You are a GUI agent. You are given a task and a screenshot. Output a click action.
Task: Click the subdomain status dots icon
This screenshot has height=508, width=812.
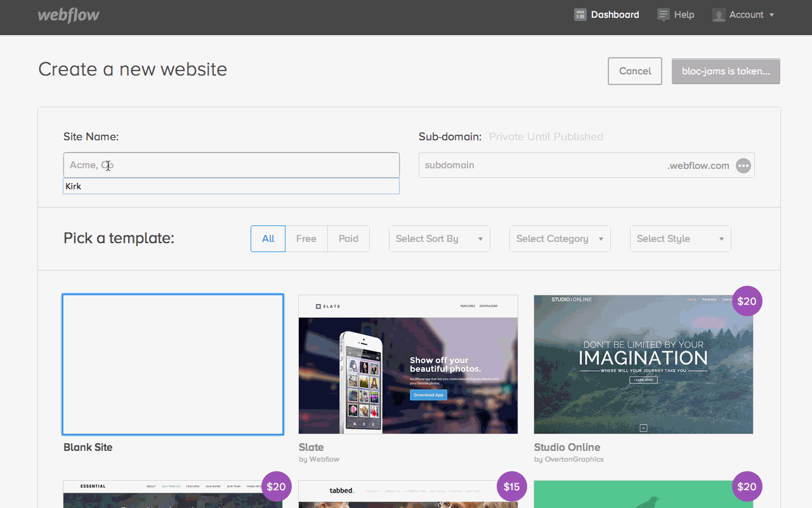pyautogui.click(x=743, y=166)
